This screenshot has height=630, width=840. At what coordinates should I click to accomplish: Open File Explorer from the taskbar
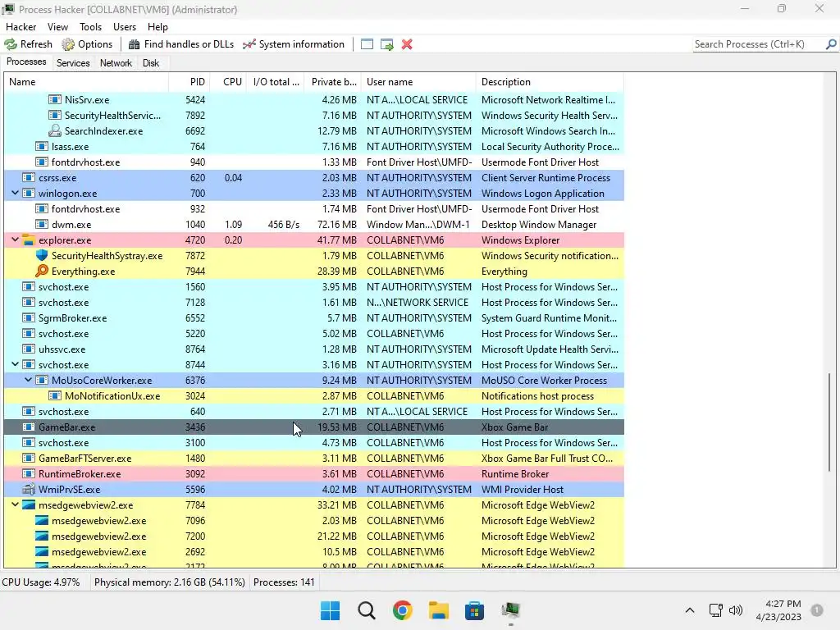pos(438,610)
